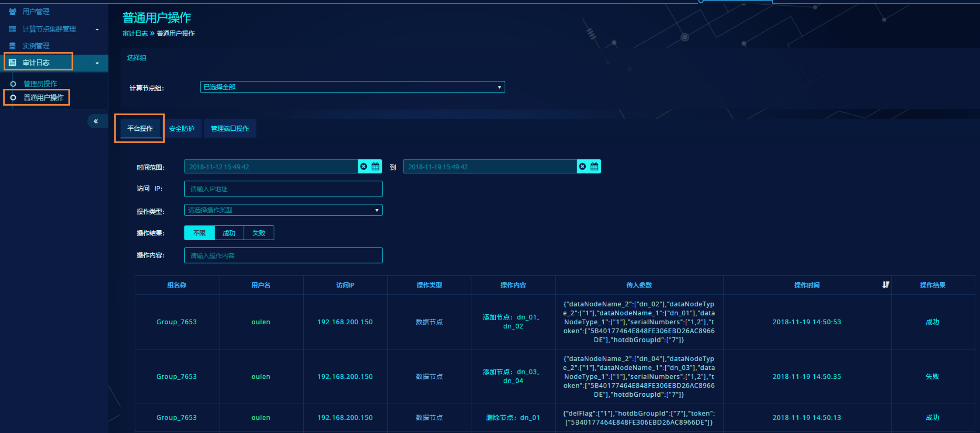This screenshot has height=433, width=980.
Task: Click the Audit Log (审计日志) sidebar icon
Action: click(x=12, y=63)
